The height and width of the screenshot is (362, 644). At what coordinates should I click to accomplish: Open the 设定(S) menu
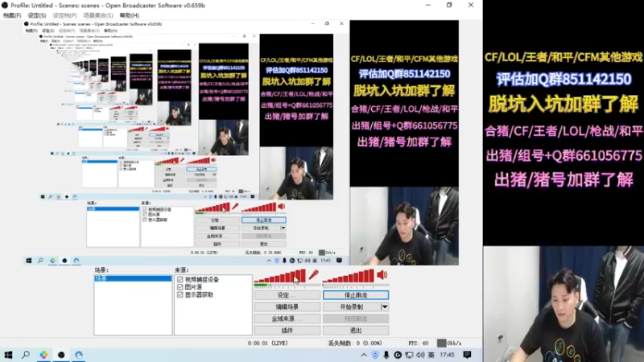point(37,15)
